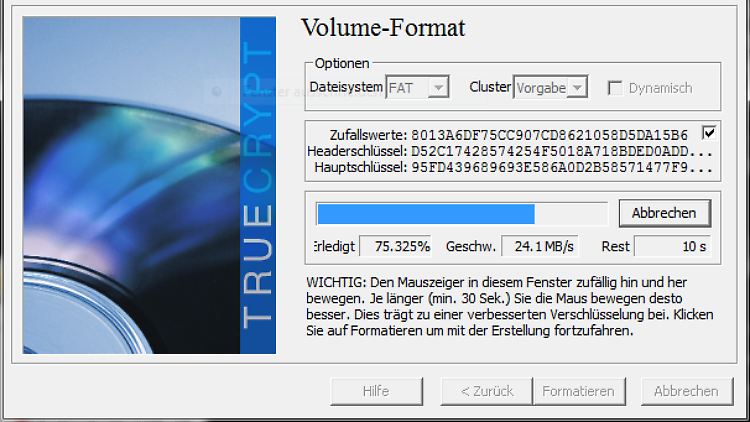The height and width of the screenshot is (422, 750).
Task: Click the Zufallswerte hex value
Action: (549, 135)
